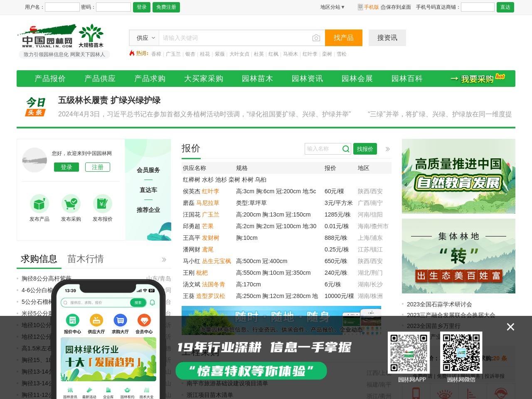
Task: Open 浙江项目苗木清单 link
Action: (x=210, y=395)
